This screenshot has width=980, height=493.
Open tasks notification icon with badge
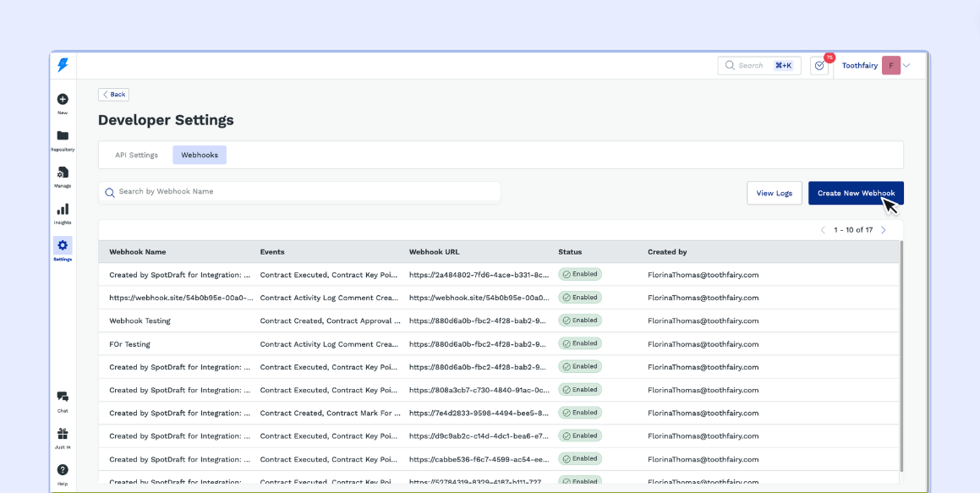point(818,66)
